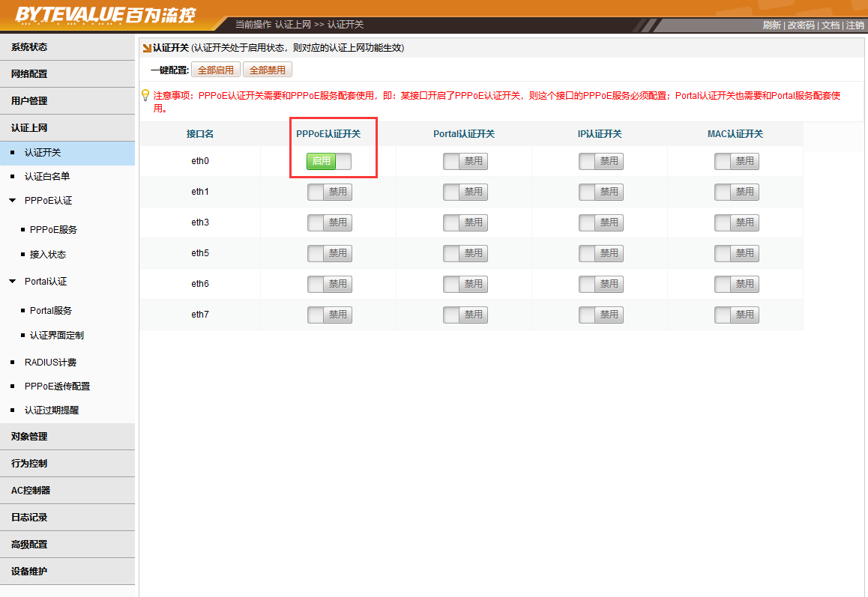Screen dimensions: 868x597
Task: Toggle PPPoE authentication switch for eth5
Action: pyautogui.click(x=329, y=253)
